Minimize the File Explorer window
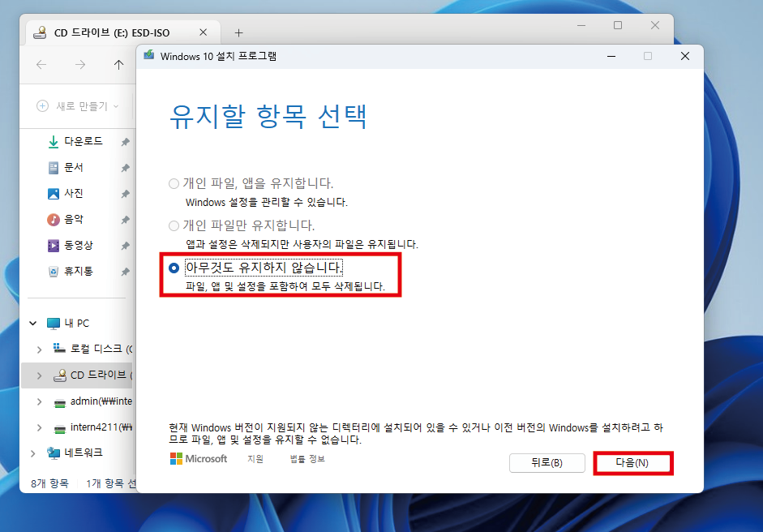This screenshot has height=532, width=763. point(581,25)
